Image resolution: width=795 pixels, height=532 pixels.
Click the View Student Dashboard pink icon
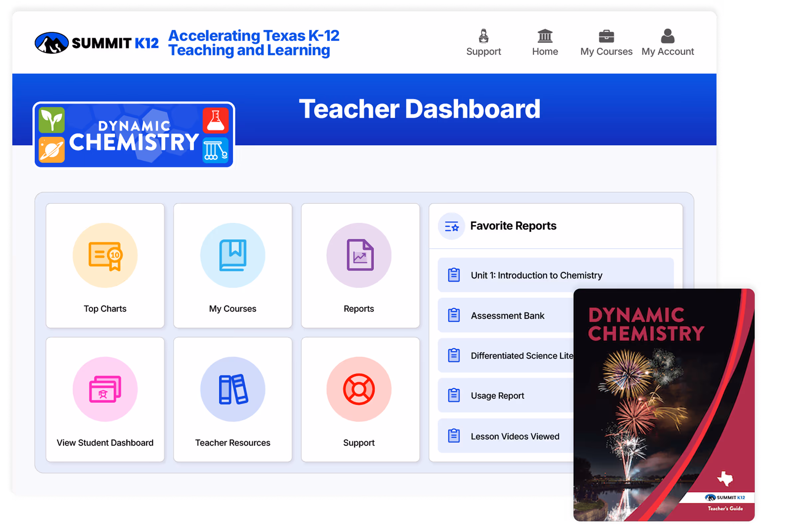pyautogui.click(x=105, y=389)
